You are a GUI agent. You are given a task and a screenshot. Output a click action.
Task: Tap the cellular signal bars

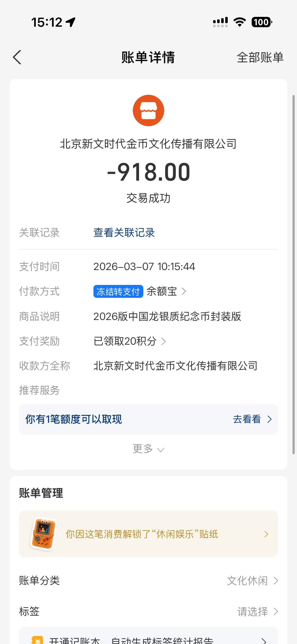220,22
